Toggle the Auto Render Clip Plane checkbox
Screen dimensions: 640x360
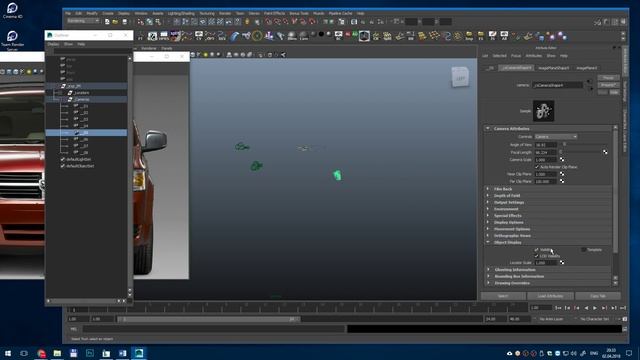click(537, 167)
